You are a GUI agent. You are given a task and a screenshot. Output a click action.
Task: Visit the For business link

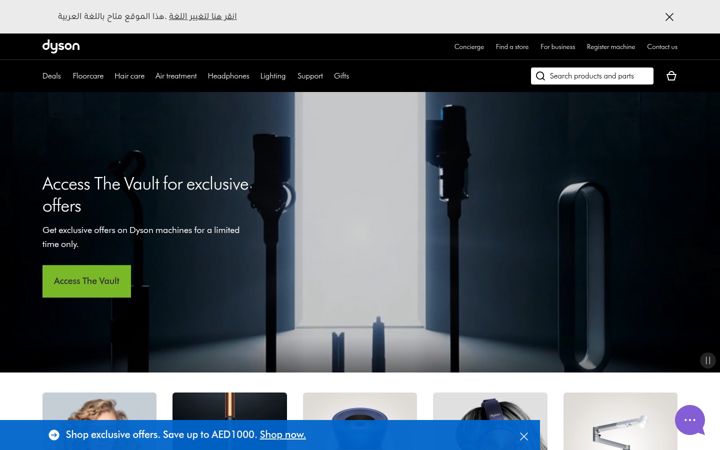point(557,47)
